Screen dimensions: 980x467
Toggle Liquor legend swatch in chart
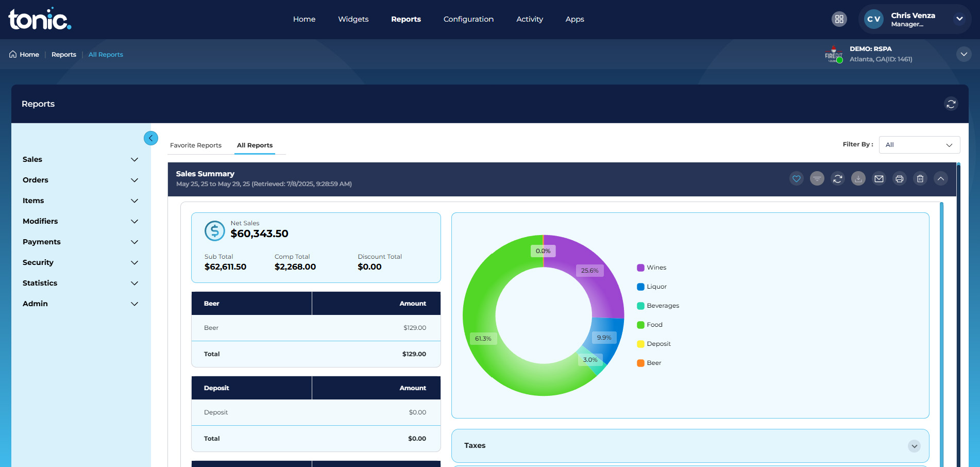pos(640,287)
